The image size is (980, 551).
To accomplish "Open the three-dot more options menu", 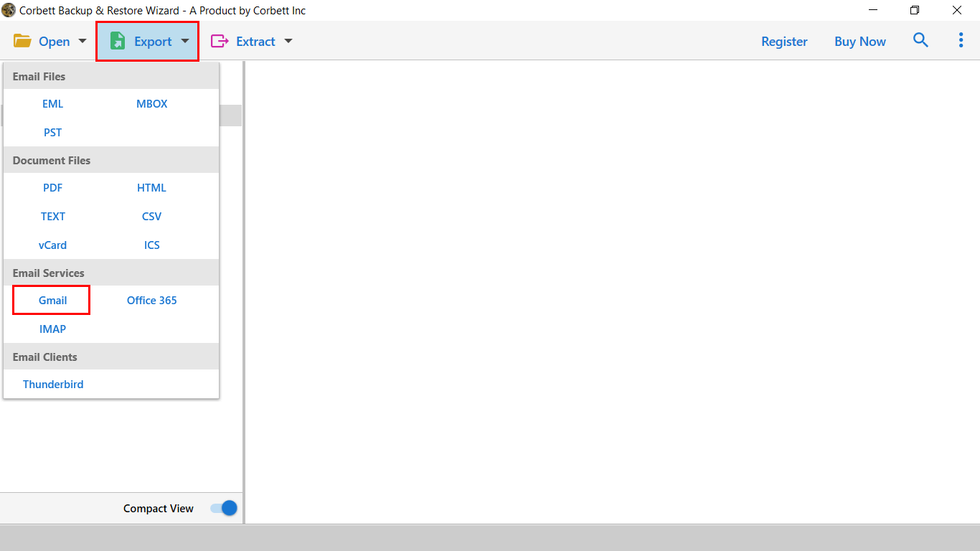I will coord(961,40).
